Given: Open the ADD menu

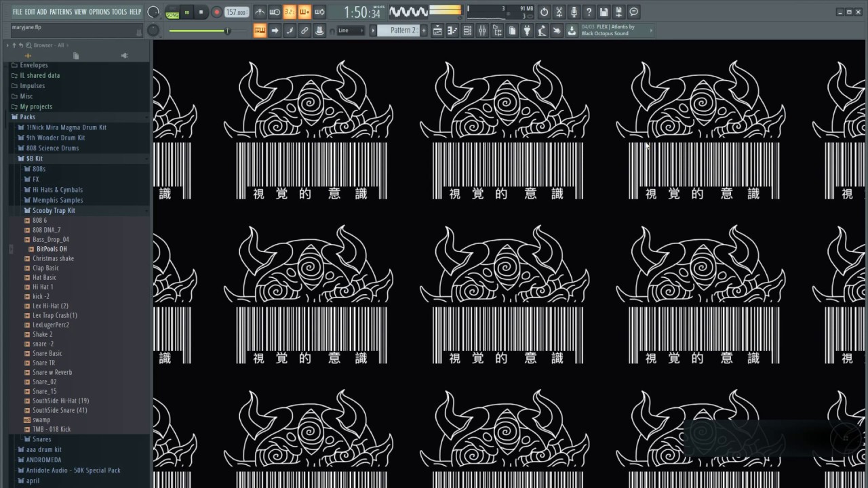Looking at the screenshot, I should (x=42, y=12).
